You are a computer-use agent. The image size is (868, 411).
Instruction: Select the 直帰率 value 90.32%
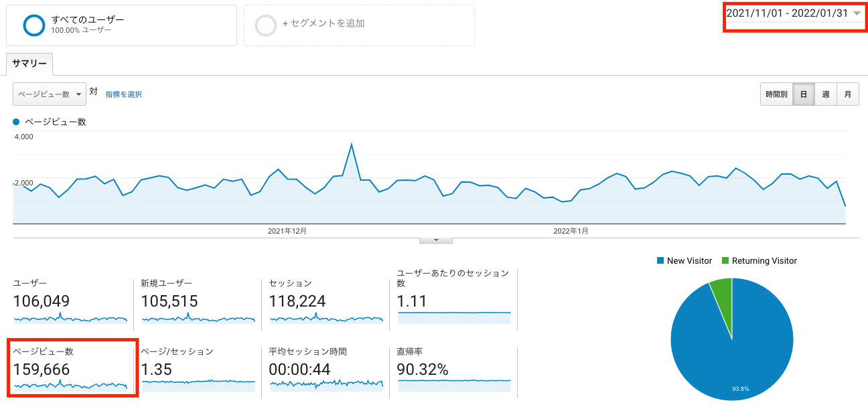click(423, 369)
